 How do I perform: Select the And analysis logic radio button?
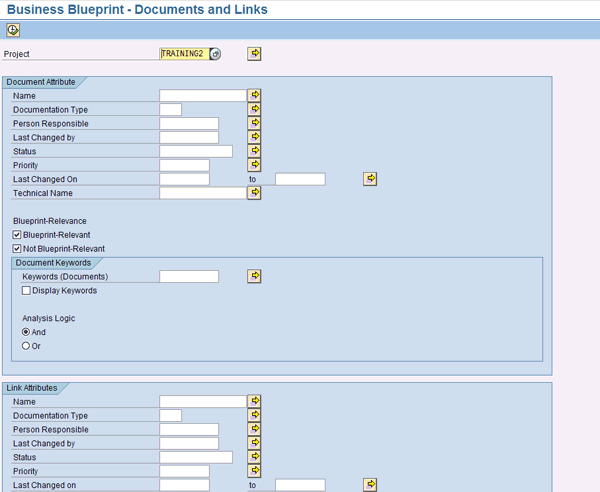click(x=26, y=332)
